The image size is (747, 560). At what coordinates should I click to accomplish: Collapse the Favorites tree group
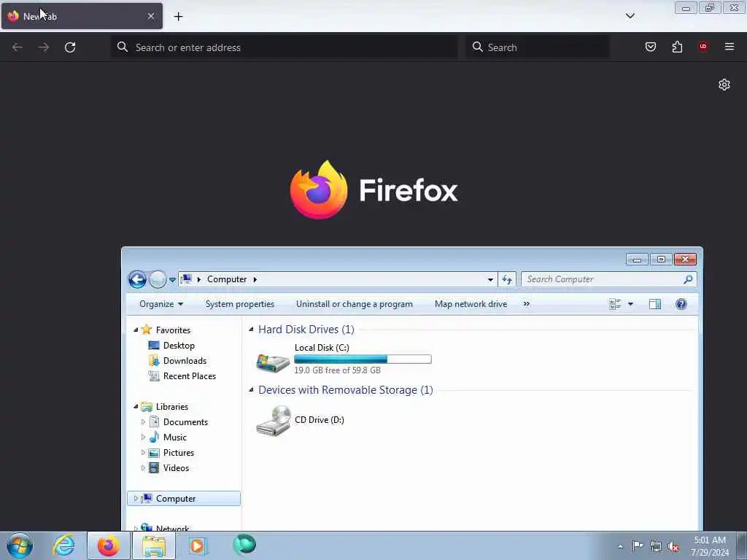tap(136, 330)
